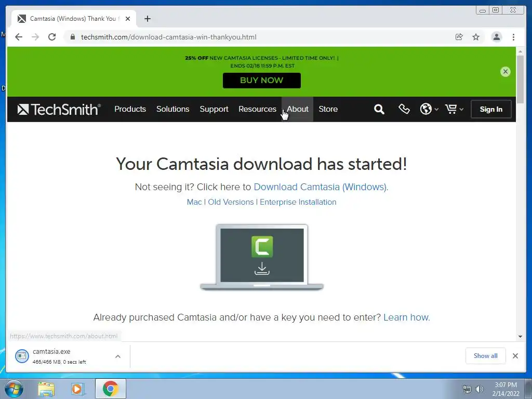This screenshot has height=399, width=532.
Task: Open the Resources menu
Action: click(258, 109)
